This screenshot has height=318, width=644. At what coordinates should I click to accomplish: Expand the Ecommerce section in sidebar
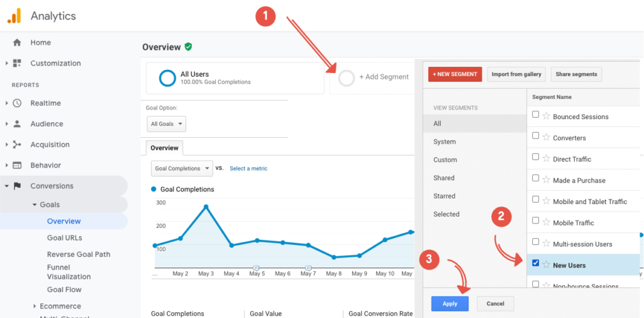pyautogui.click(x=35, y=306)
